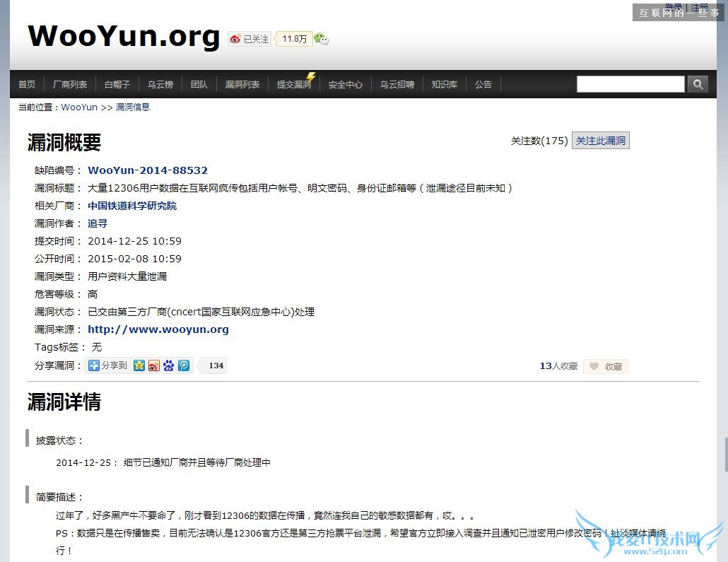Screen dimensions: 728x562
Task: Click the WooYun.org site logo
Action: coord(124,36)
